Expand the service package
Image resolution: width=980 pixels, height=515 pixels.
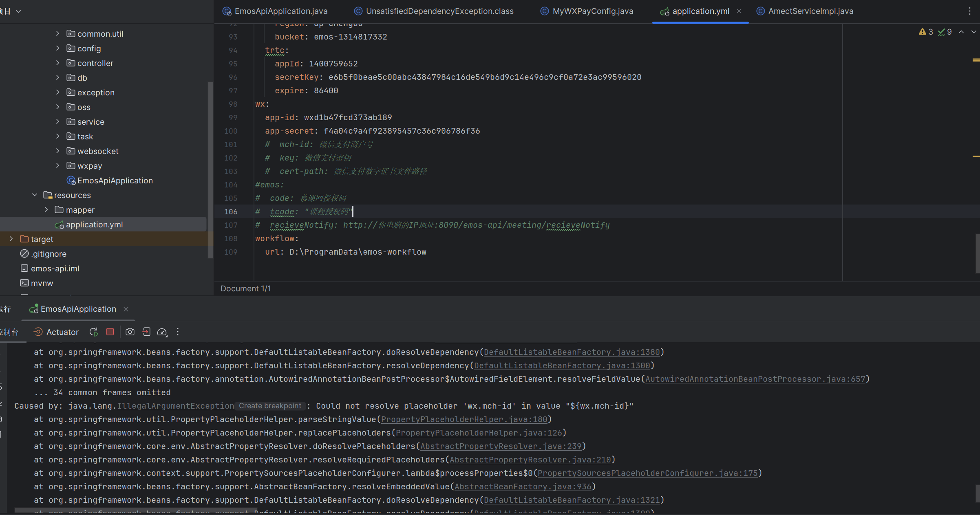tap(57, 121)
